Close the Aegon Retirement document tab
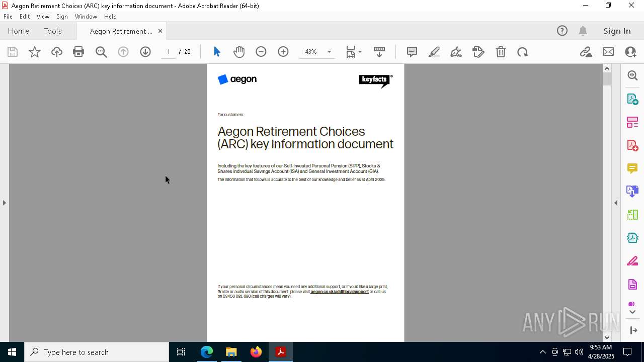644x362 pixels. click(160, 31)
